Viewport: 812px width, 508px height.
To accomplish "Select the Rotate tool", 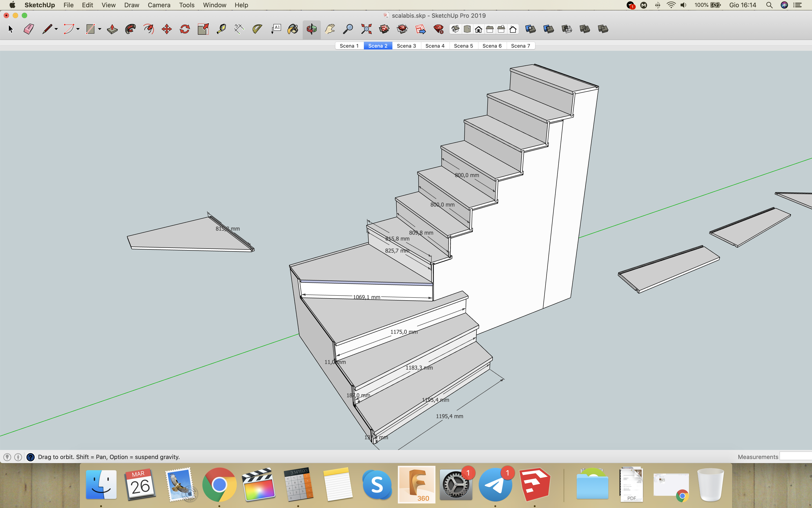I will (185, 29).
